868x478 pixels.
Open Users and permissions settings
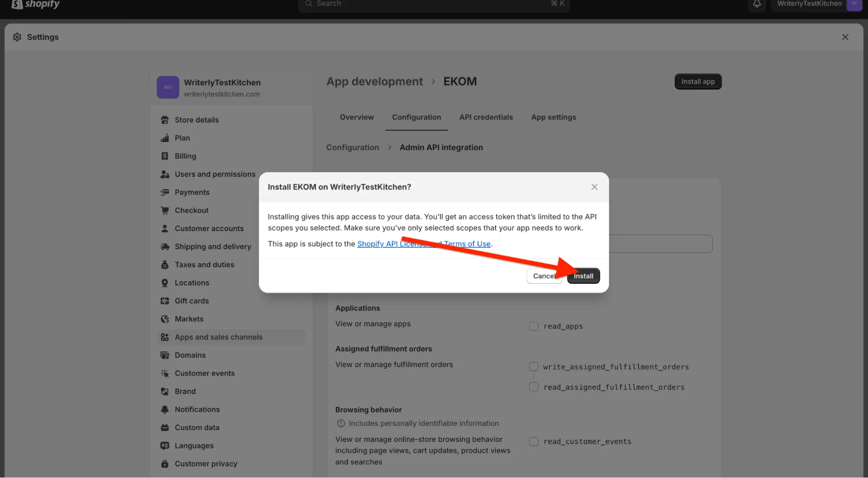coord(231,174)
